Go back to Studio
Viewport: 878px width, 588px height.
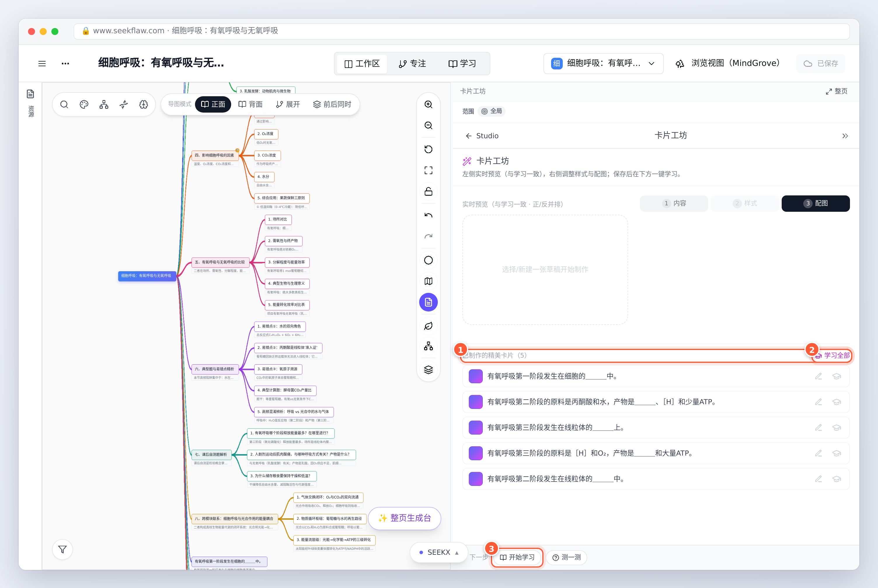pyautogui.click(x=482, y=136)
